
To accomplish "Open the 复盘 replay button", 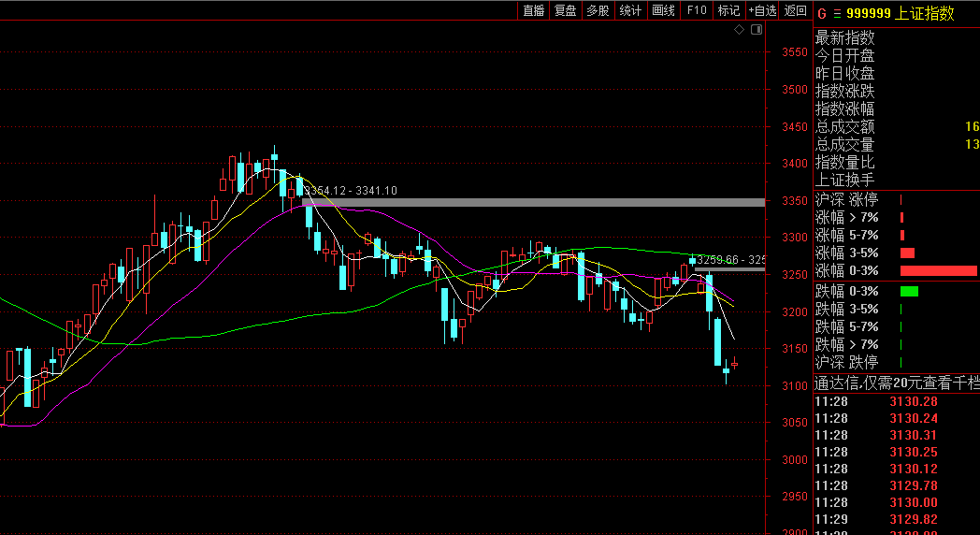I will [566, 10].
